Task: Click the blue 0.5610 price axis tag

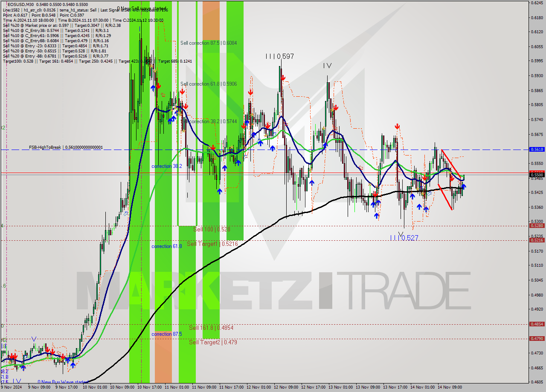Action: 537,150
